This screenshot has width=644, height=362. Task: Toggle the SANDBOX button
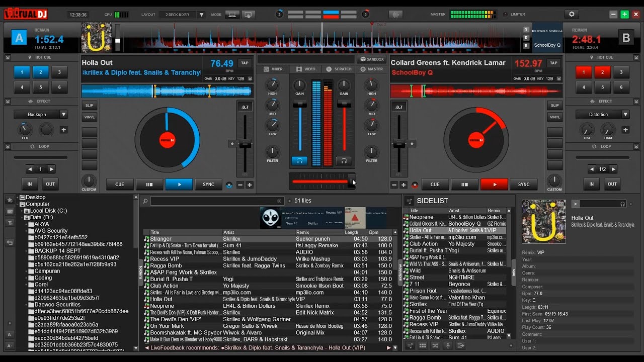point(371,59)
